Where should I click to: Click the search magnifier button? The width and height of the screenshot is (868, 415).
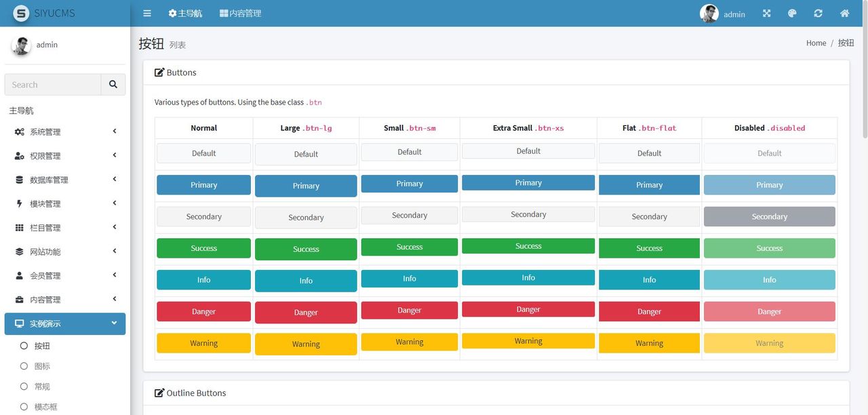[x=113, y=85]
